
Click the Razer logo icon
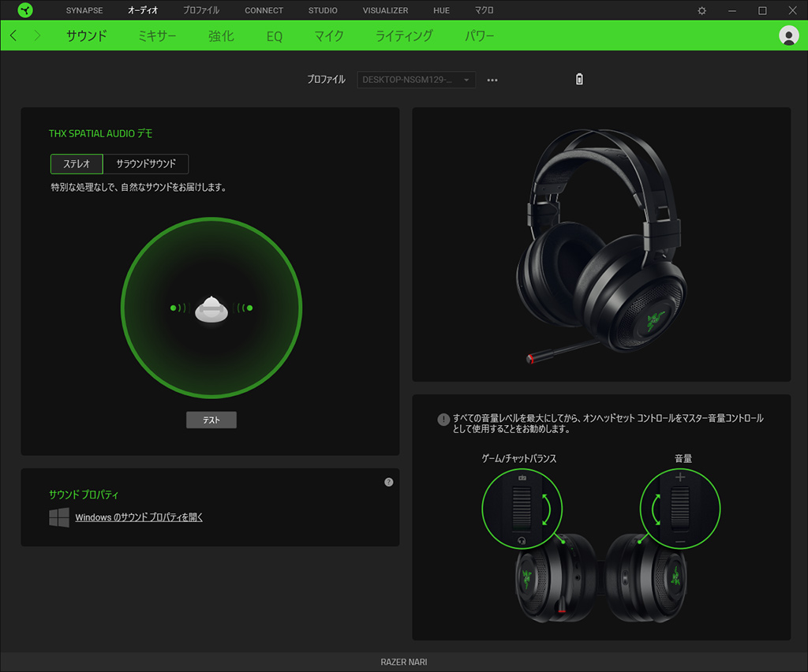click(24, 9)
